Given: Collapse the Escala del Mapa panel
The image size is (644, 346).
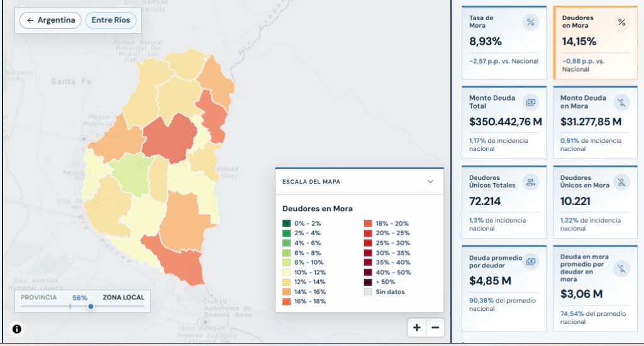Looking at the screenshot, I should click(x=430, y=182).
